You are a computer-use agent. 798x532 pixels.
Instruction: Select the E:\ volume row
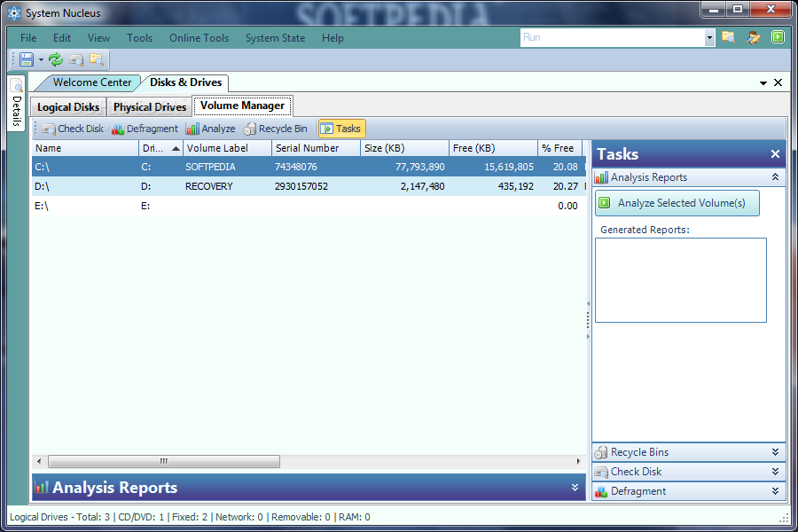pos(309,206)
